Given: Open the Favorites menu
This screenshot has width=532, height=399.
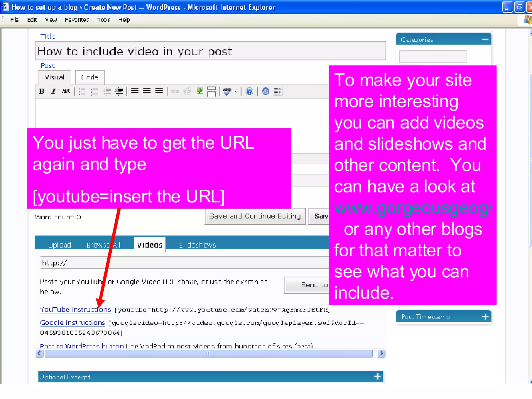Looking at the screenshot, I should 77,20.
